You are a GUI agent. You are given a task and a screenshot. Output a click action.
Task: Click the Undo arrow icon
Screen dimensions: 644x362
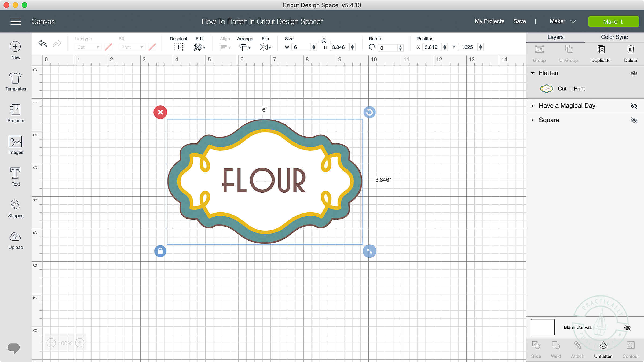43,43
